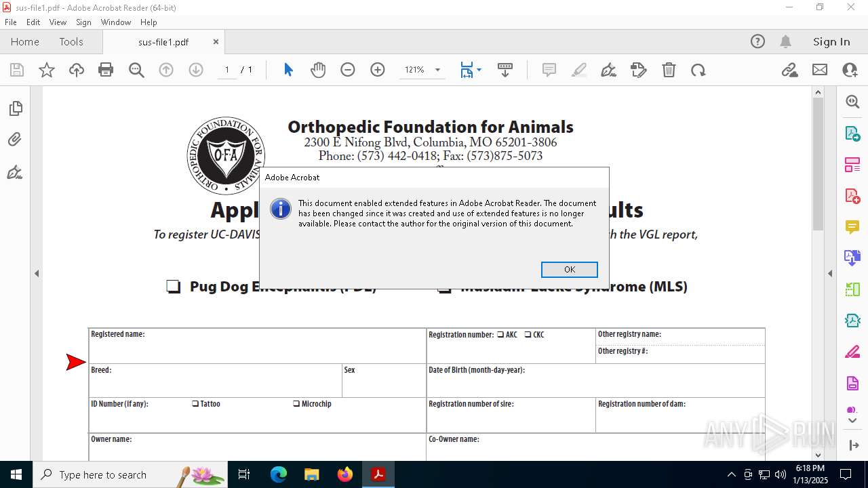Bookmark file with the star icon
This screenshot has height=488, width=868.
(x=47, y=70)
